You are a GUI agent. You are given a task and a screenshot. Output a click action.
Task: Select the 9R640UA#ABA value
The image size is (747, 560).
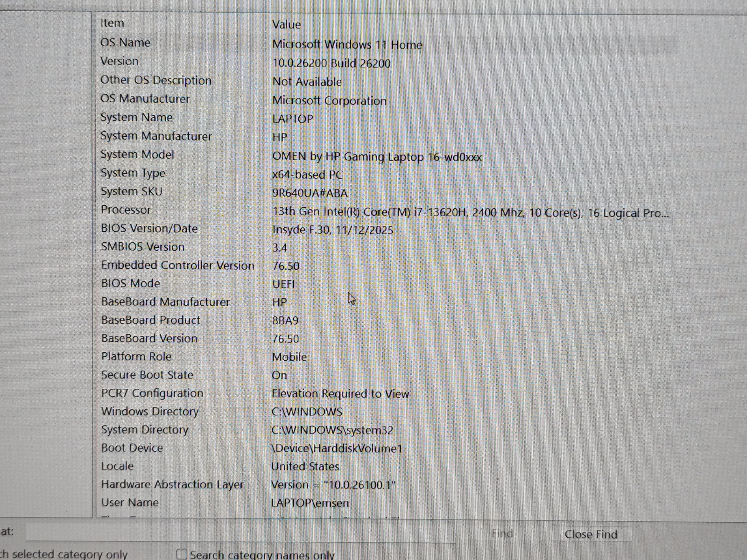tap(310, 193)
